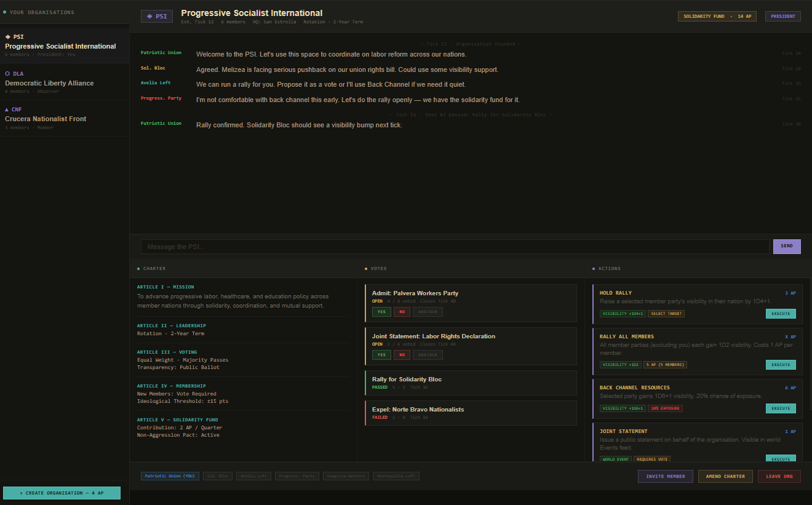Execute the Back Channel Resources action
Viewport: 812px width, 505px height.
pyautogui.click(x=780, y=408)
